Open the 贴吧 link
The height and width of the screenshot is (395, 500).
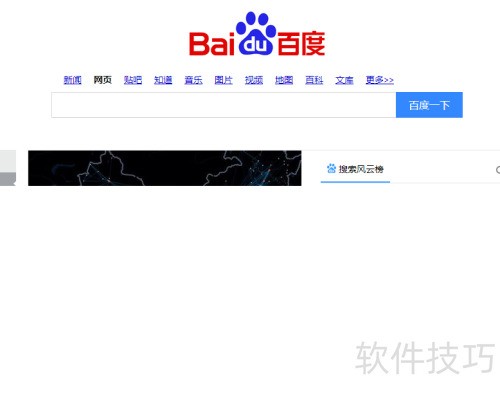coord(133,80)
